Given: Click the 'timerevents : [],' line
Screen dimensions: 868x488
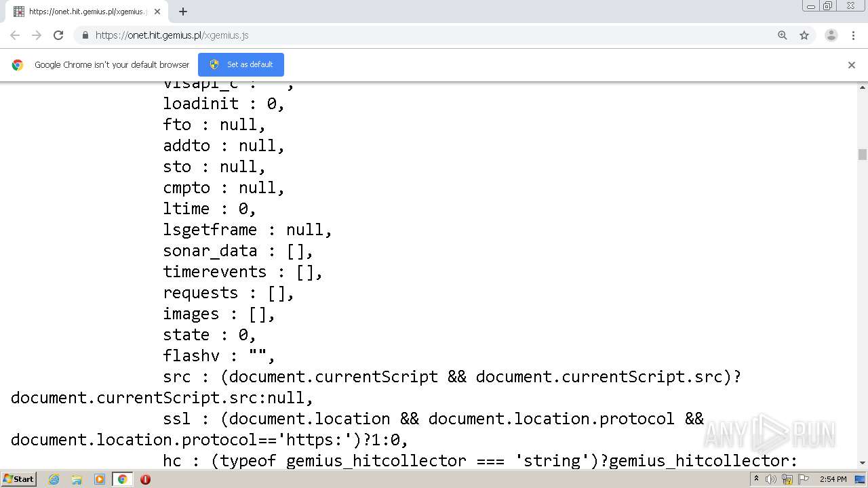Looking at the screenshot, I should [x=243, y=272].
